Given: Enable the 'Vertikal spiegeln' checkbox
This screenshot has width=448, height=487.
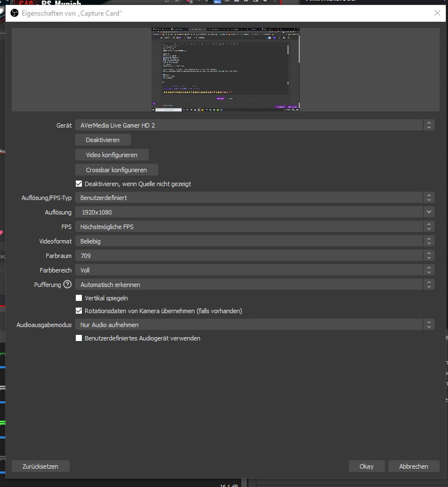Looking at the screenshot, I should pyautogui.click(x=79, y=299).
